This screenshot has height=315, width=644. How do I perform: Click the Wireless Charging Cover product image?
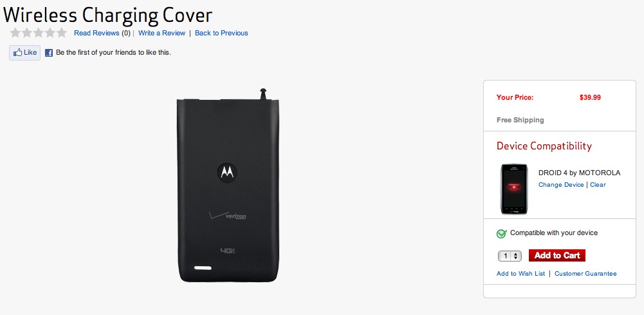point(229,186)
